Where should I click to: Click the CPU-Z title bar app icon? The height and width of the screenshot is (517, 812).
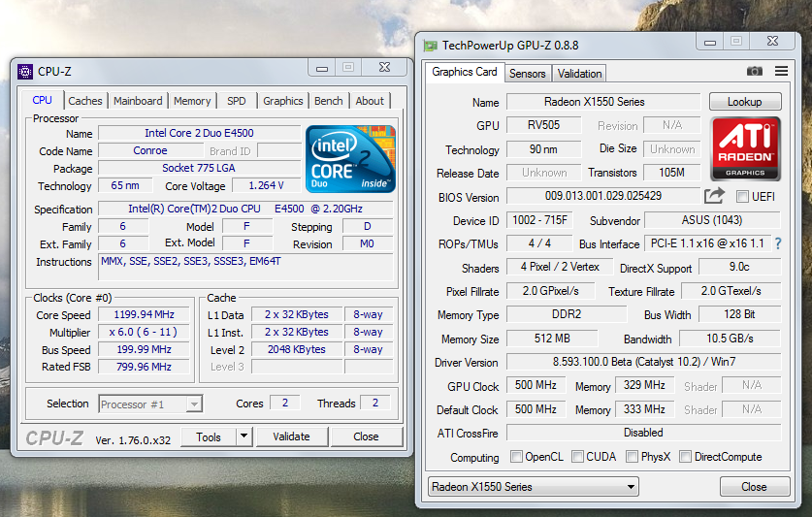point(25,71)
